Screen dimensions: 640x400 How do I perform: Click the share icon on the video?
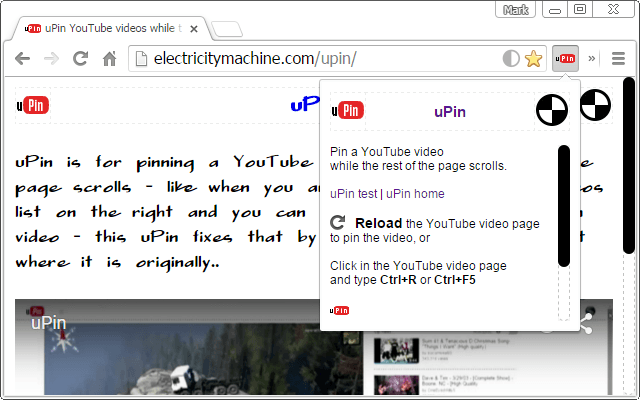pos(586,324)
